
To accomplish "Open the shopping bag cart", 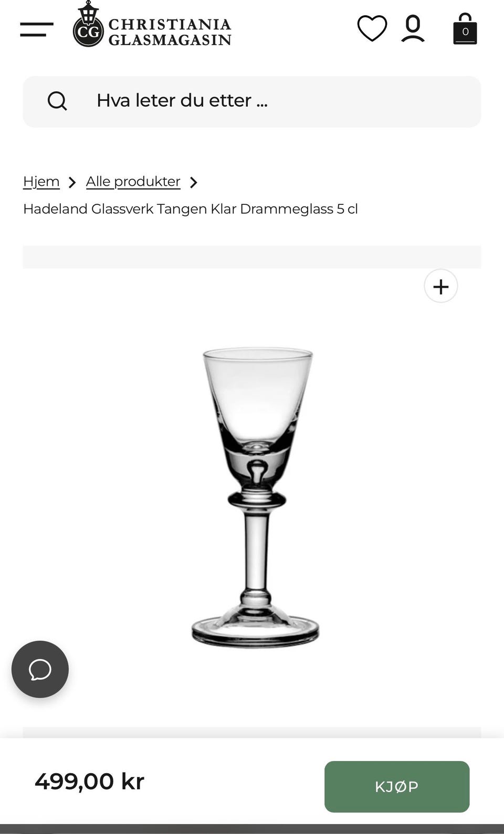I will click(465, 29).
